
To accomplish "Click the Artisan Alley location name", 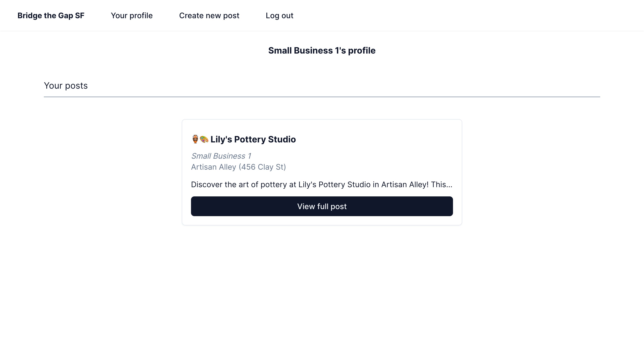I will pos(214,167).
